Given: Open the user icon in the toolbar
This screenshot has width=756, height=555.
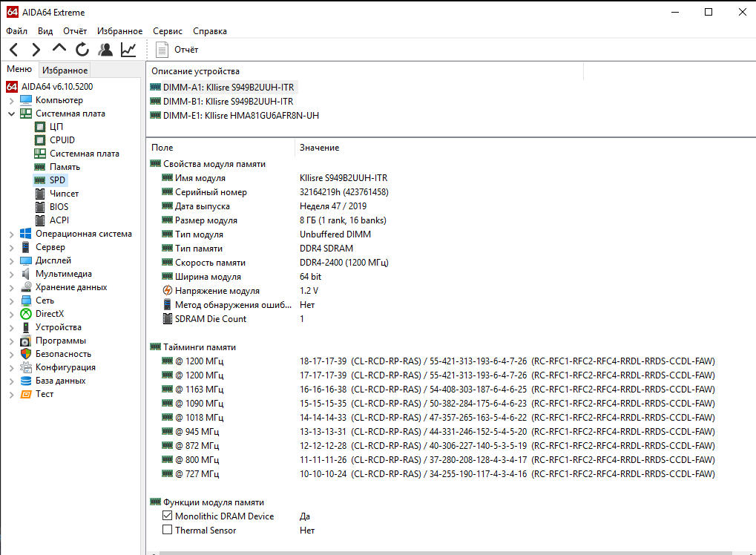Looking at the screenshot, I should tap(105, 49).
